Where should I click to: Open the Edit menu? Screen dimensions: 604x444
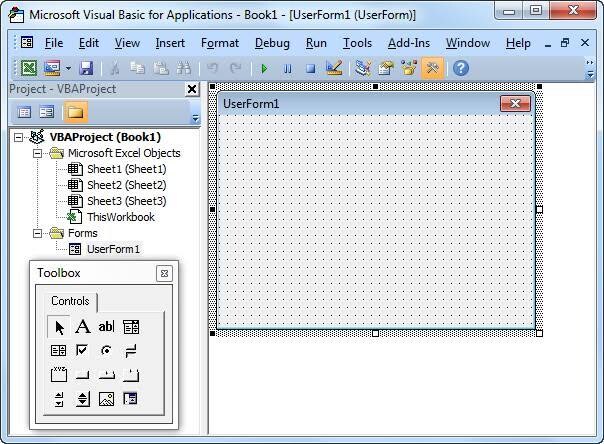click(x=89, y=43)
